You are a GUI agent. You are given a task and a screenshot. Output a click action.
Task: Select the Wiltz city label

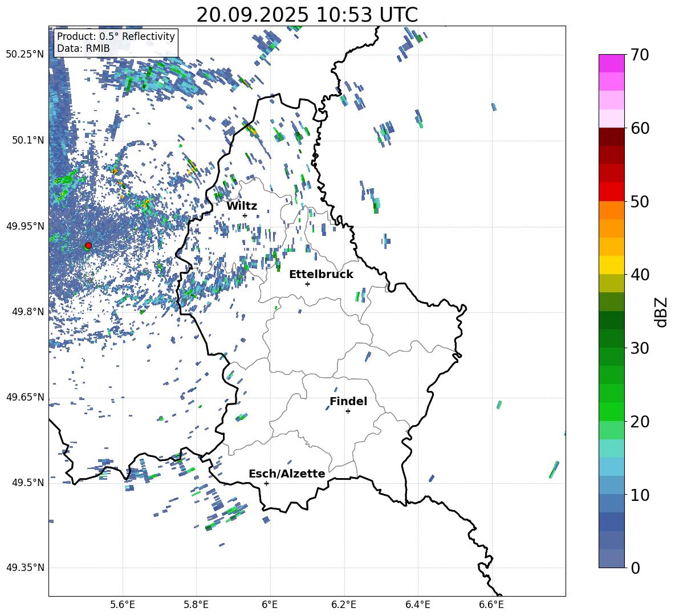(x=242, y=206)
